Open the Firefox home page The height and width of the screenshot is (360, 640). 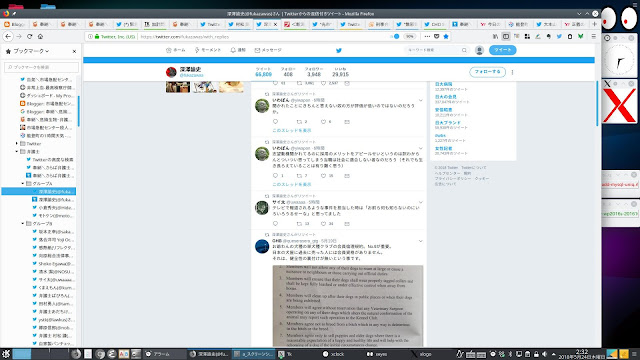click(x=40, y=36)
